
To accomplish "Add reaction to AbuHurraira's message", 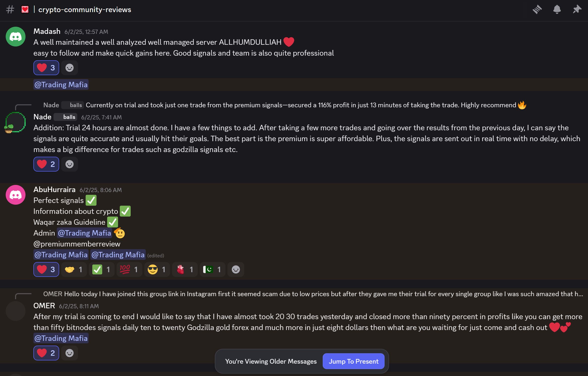I will (x=236, y=269).
